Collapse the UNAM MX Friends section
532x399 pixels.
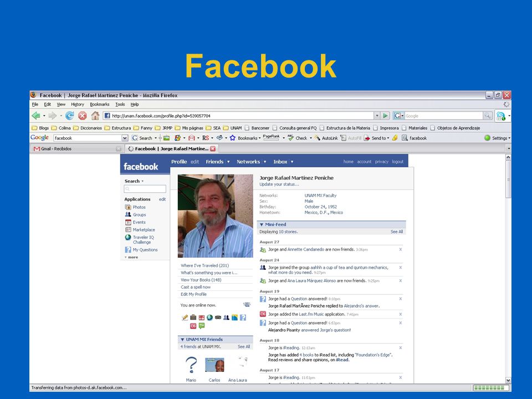point(182,339)
